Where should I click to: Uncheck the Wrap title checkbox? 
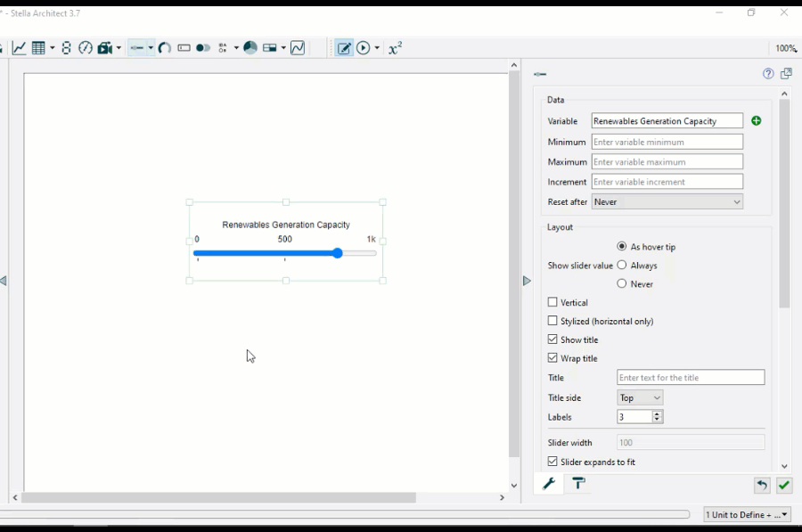click(x=552, y=358)
